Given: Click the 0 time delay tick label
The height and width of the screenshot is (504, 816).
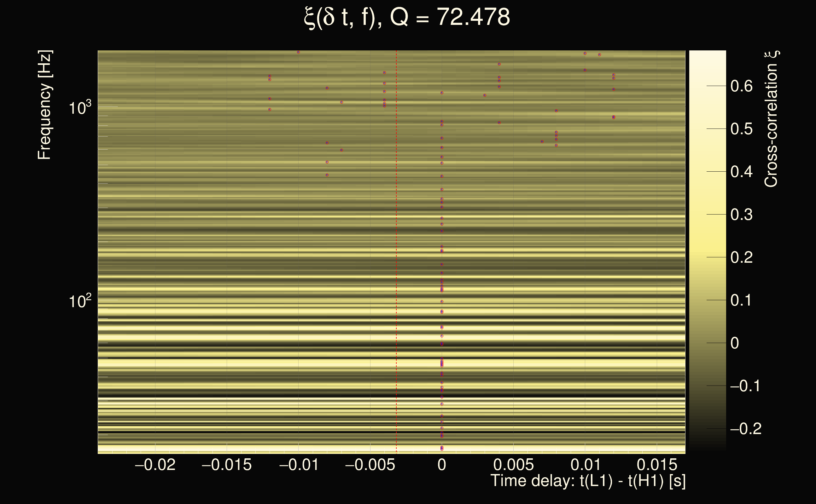Looking at the screenshot, I should click(442, 465).
